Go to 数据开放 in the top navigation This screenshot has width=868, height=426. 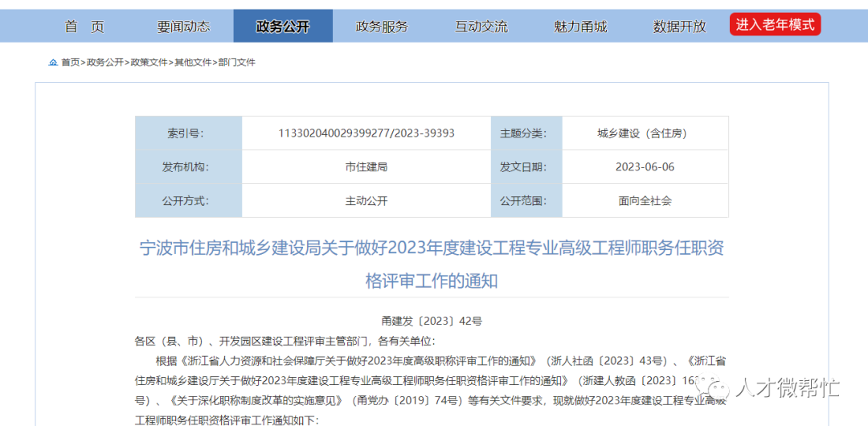679,26
